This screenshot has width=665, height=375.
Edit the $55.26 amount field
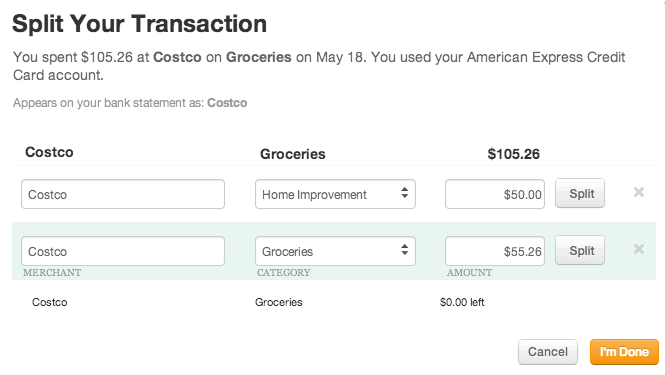pos(495,251)
